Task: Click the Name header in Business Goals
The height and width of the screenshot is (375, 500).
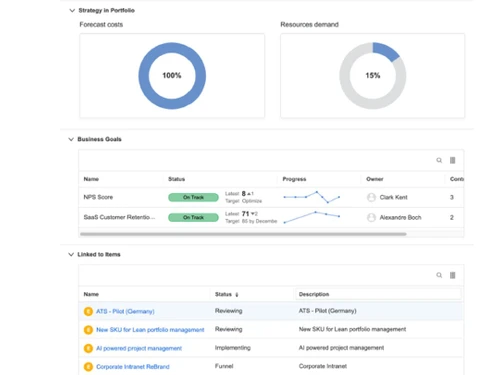Action: click(x=91, y=179)
